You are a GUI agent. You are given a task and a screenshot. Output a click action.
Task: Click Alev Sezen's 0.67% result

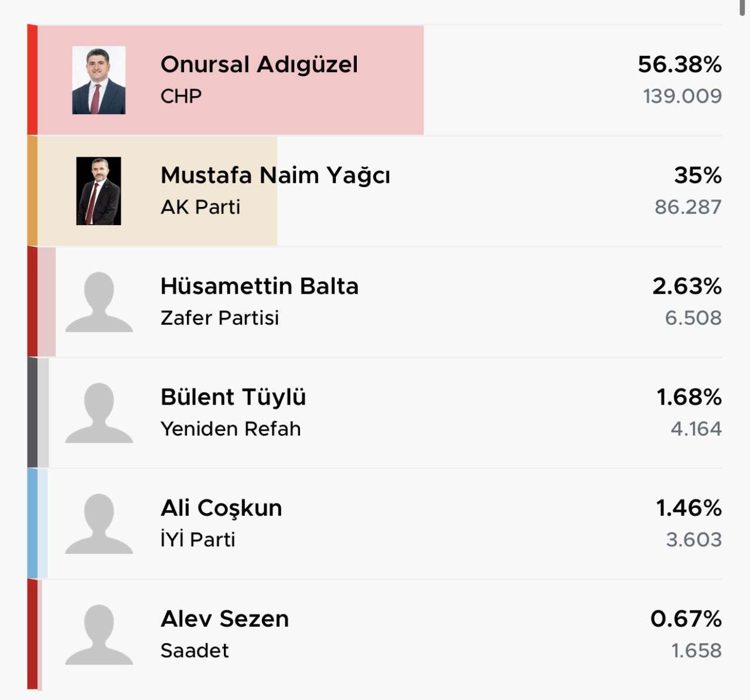click(686, 619)
